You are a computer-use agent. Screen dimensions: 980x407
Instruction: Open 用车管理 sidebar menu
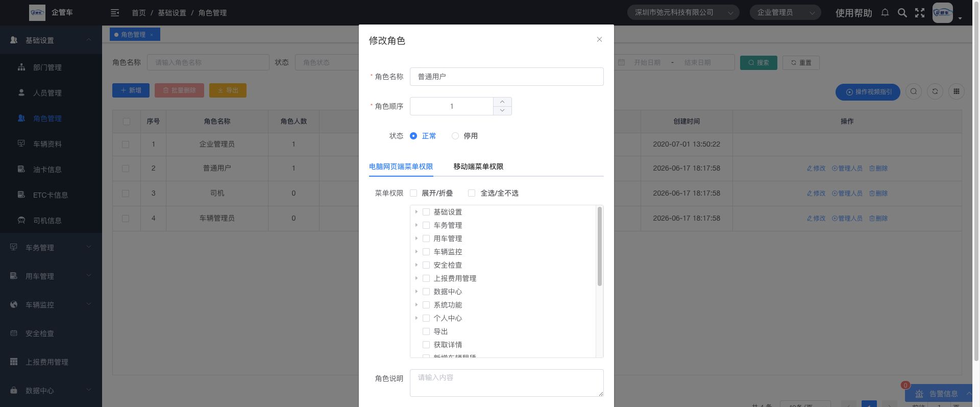click(51, 276)
